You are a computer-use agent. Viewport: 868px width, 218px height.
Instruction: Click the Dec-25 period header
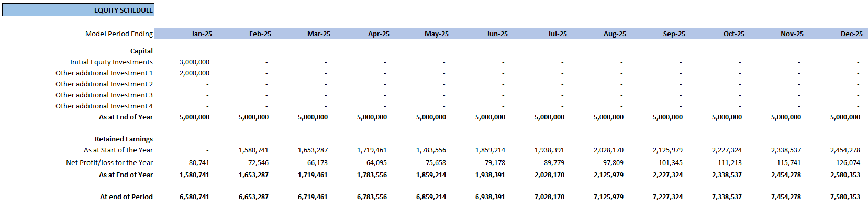point(851,34)
